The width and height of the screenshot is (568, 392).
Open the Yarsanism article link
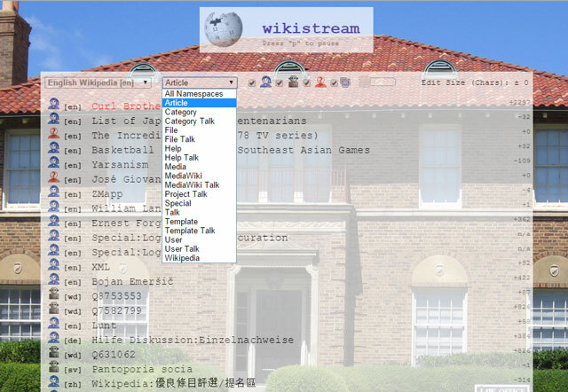pyautogui.click(x=120, y=165)
